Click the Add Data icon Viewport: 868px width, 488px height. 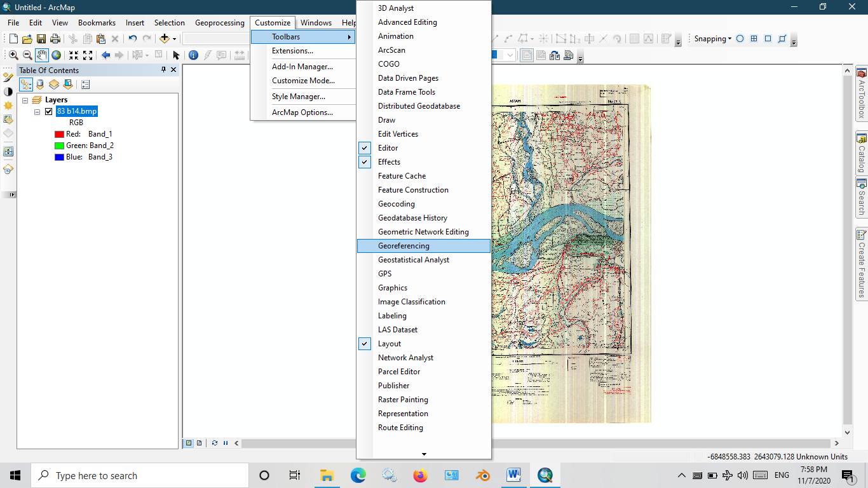pos(163,38)
